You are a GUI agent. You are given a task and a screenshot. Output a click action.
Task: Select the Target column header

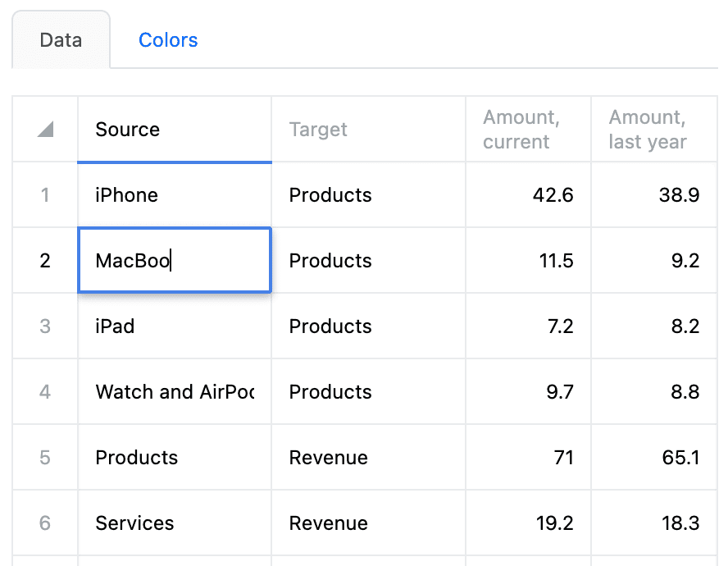coord(368,130)
